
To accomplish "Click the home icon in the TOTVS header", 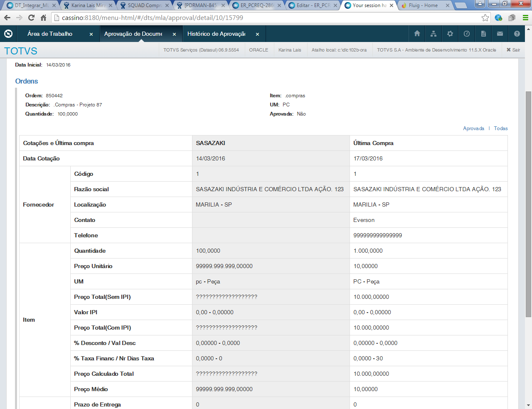I will coord(417,34).
